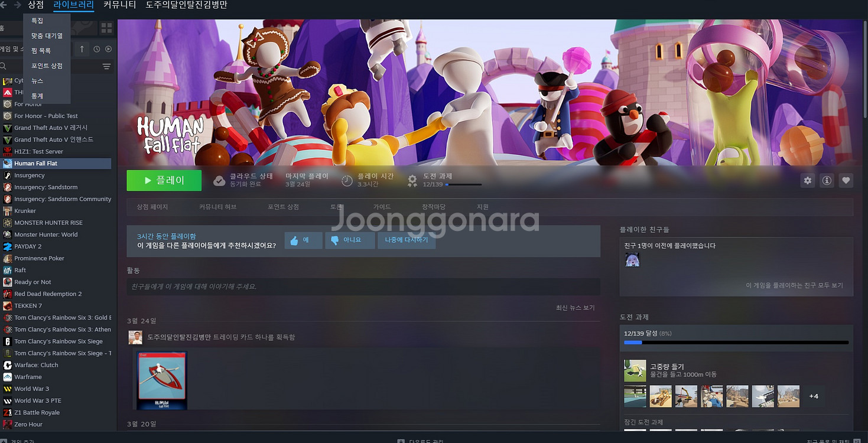Open the 라이브러리 navigation tab
The height and width of the screenshot is (443, 868).
73,5
